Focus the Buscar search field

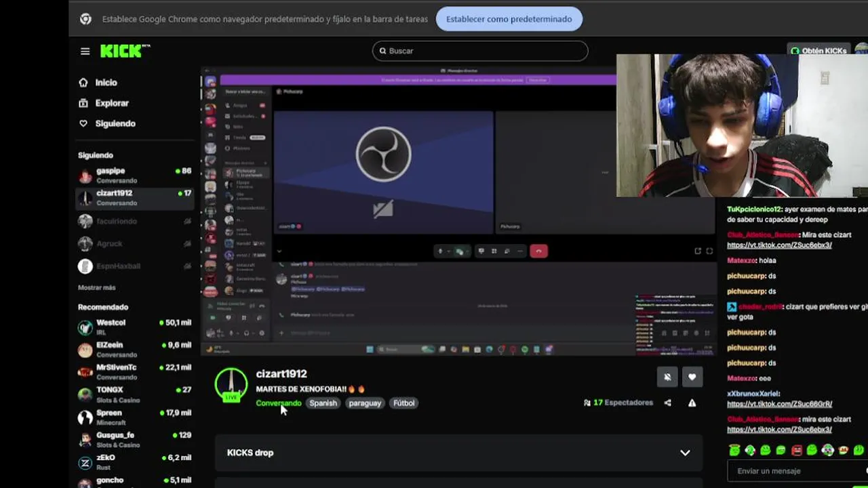480,51
